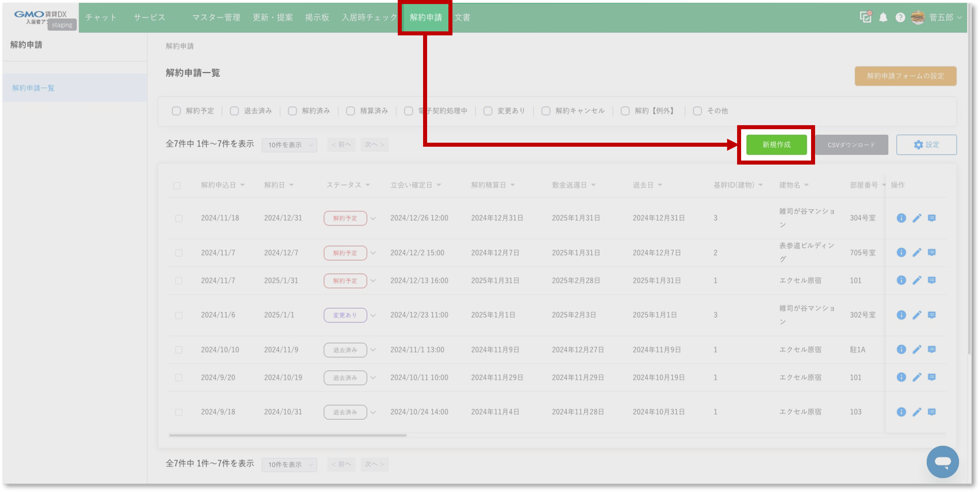This screenshot has width=980, height=492.
Task: Click the task checklist icon in the header
Action: (865, 17)
